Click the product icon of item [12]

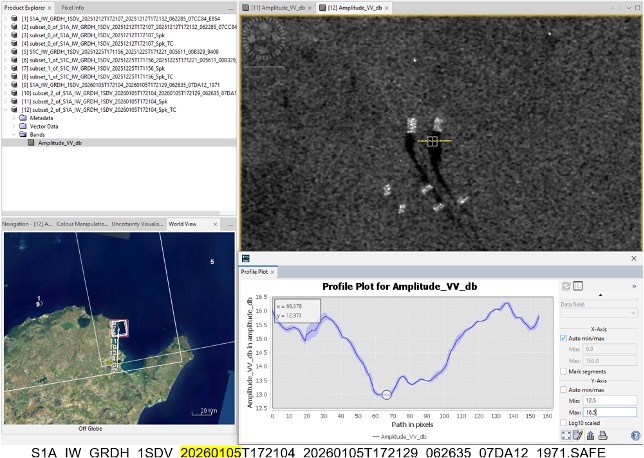[x=14, y=110]
